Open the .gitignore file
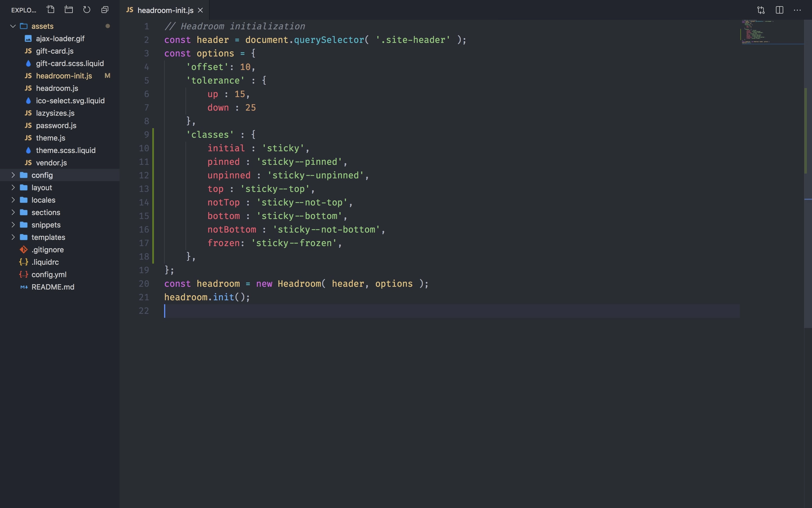This screenshot has height=508, width=812. (x=60, y=250)
